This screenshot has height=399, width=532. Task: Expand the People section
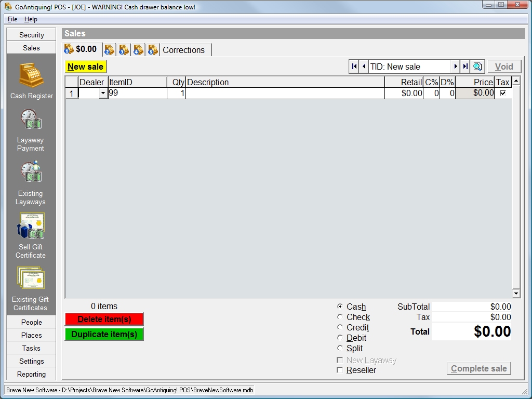coord(31,322)
